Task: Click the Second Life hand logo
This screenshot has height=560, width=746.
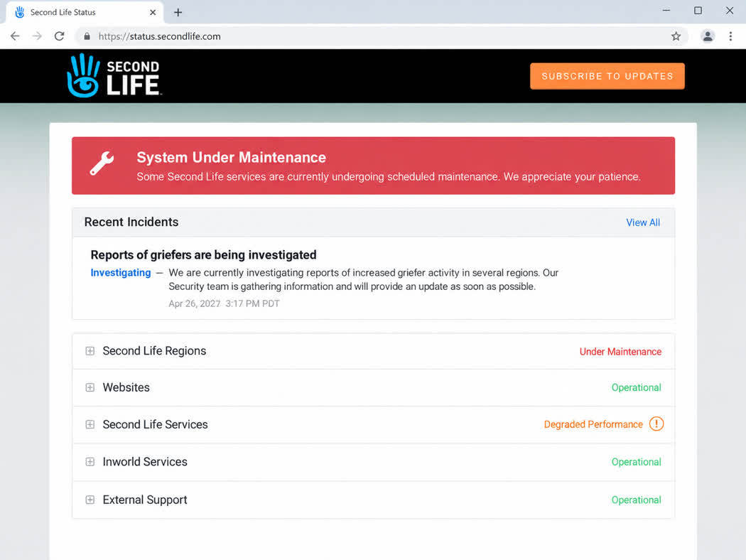Action: [114, 75]
